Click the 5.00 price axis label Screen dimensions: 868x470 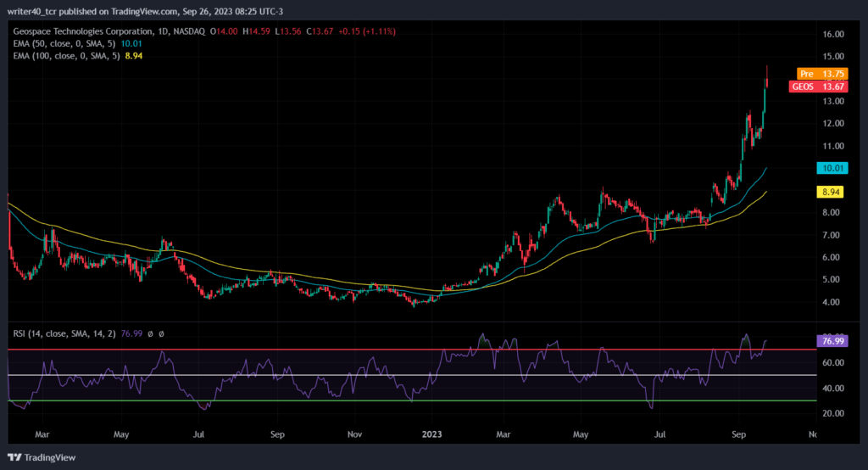click(x=831, y=280)
